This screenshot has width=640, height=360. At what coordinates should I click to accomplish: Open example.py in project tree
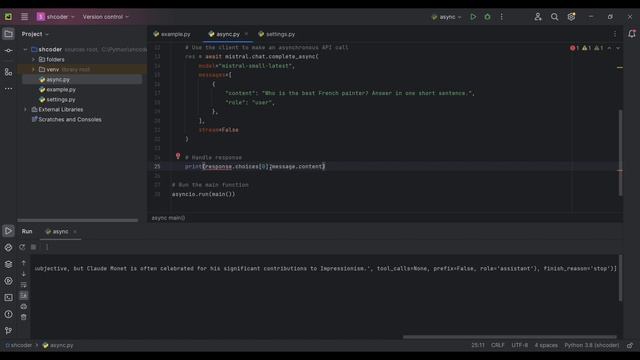click(x=61, y=89)
